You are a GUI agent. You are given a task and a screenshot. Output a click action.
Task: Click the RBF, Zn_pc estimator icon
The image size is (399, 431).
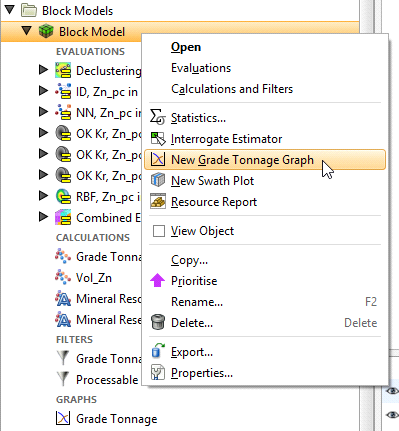[x=63, y=197]
